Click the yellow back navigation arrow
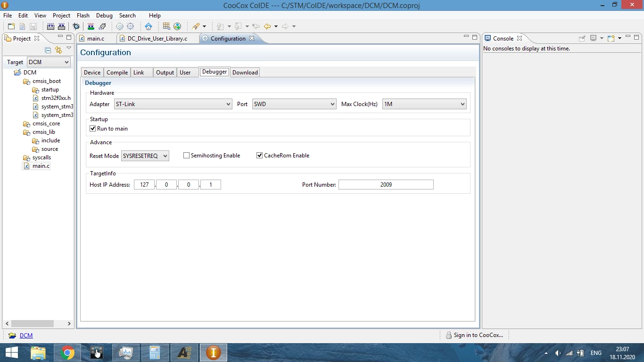This screenshot has height=362, width=644. tap(267, 26)
